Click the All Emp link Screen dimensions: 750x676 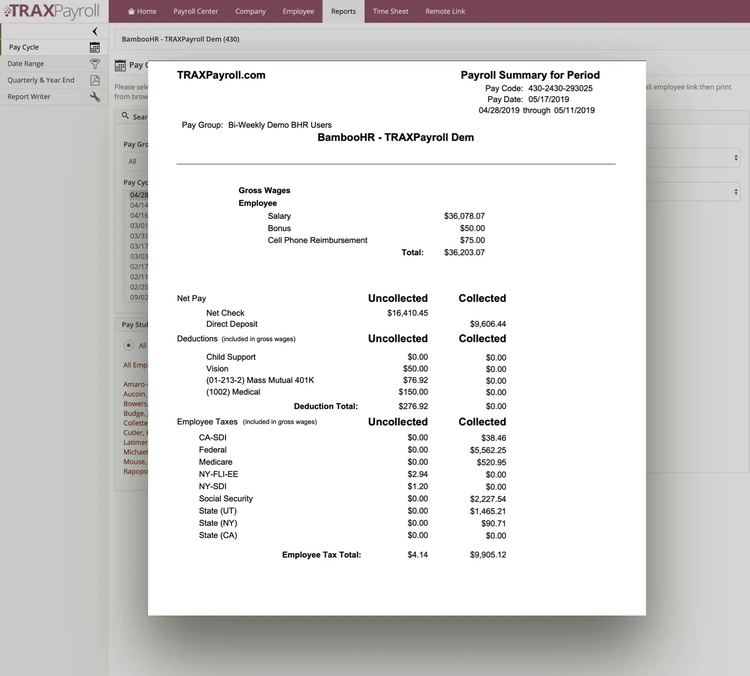(135, 365)
